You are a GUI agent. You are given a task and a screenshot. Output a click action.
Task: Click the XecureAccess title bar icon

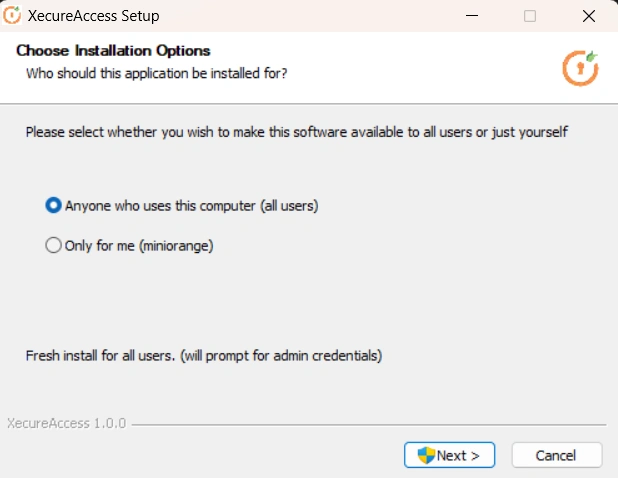click(x=12, y=15)
